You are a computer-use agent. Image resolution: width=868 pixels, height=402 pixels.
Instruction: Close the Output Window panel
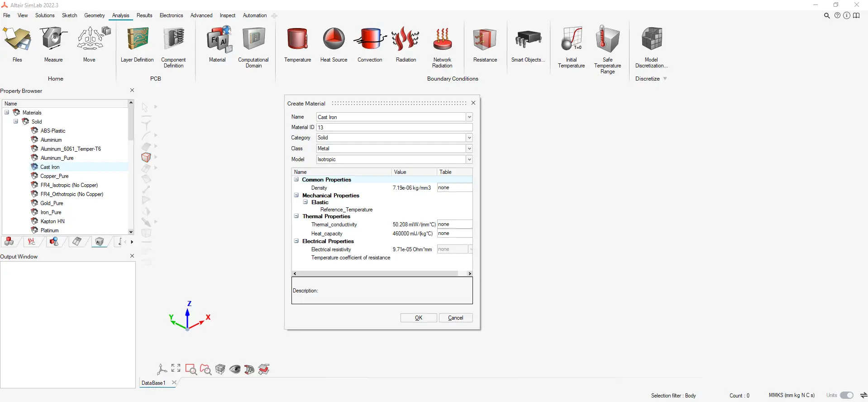pos(132,256)
